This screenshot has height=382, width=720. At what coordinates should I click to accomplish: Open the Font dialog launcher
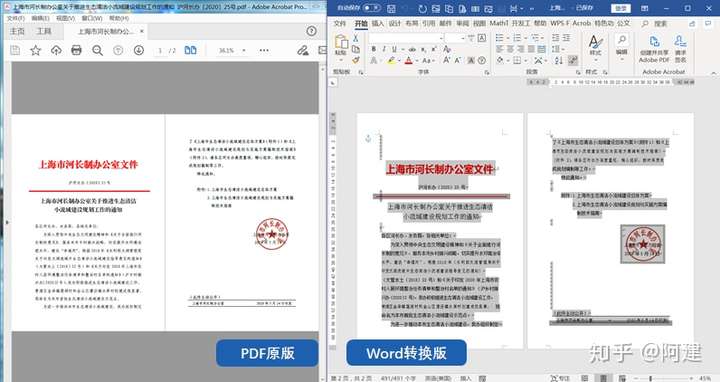[x=487, y=73]
